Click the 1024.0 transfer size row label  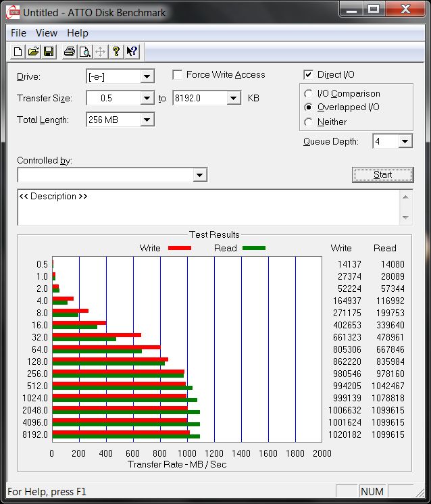[x=35, y=398]
